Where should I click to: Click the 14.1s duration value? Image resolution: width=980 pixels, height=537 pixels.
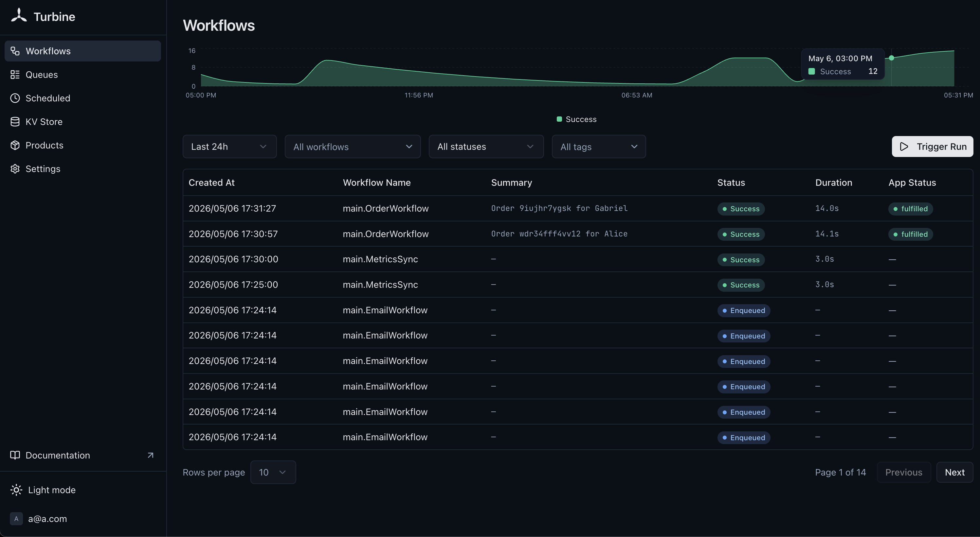[x=827, y=234]
